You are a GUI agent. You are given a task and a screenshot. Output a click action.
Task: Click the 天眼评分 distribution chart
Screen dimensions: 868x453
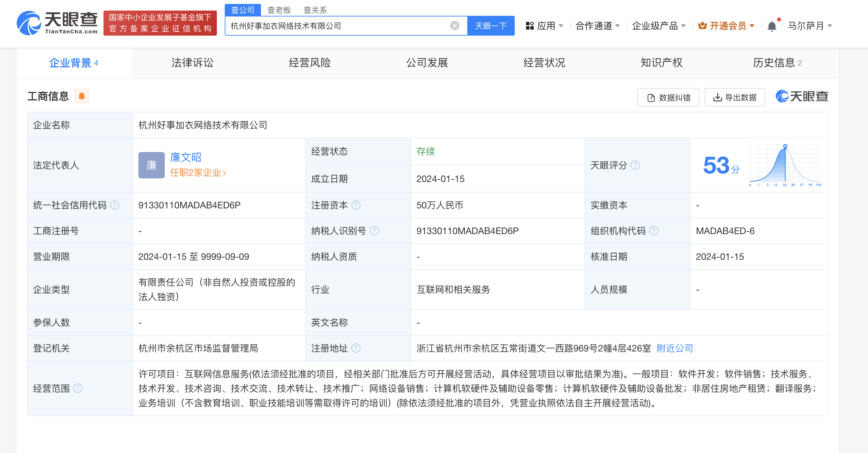[785, 165]
